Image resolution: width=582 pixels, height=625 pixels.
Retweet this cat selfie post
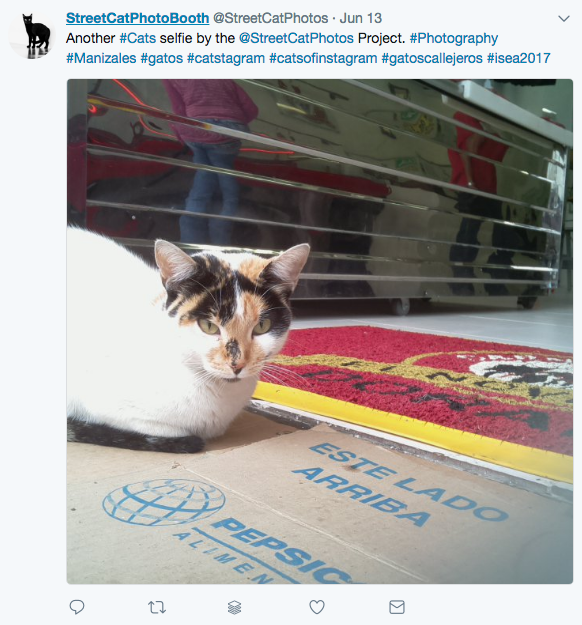click(157, 607)
